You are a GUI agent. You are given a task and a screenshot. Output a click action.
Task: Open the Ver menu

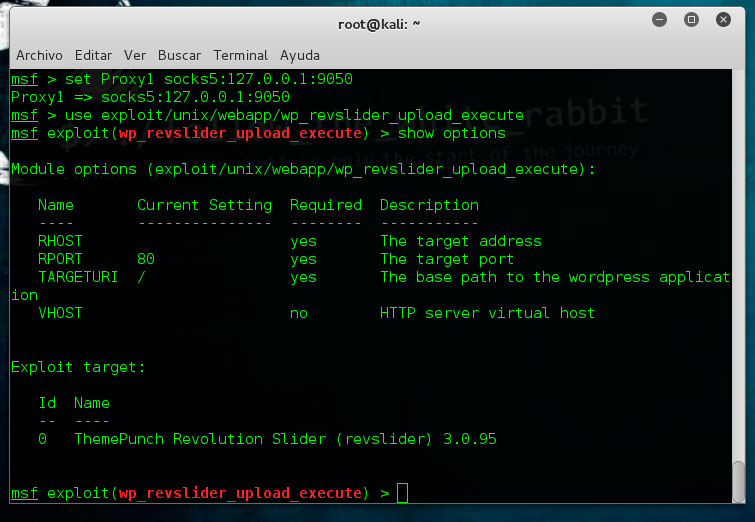(x=135, y=55)
